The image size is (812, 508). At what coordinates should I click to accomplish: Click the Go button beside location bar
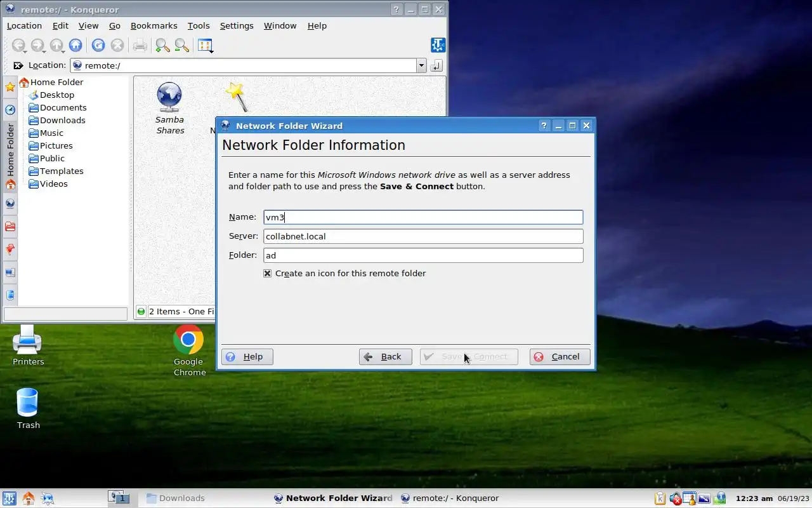pos(436,65)
